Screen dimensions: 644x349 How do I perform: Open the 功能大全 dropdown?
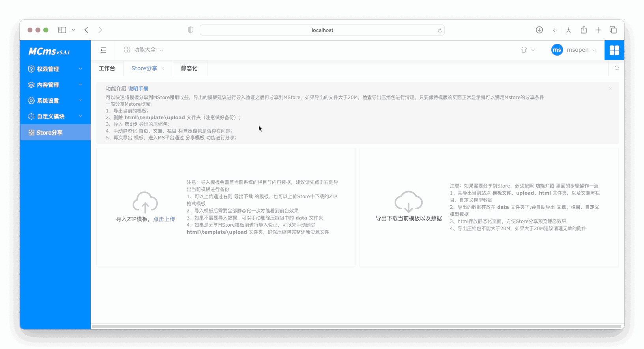(144, 50)
